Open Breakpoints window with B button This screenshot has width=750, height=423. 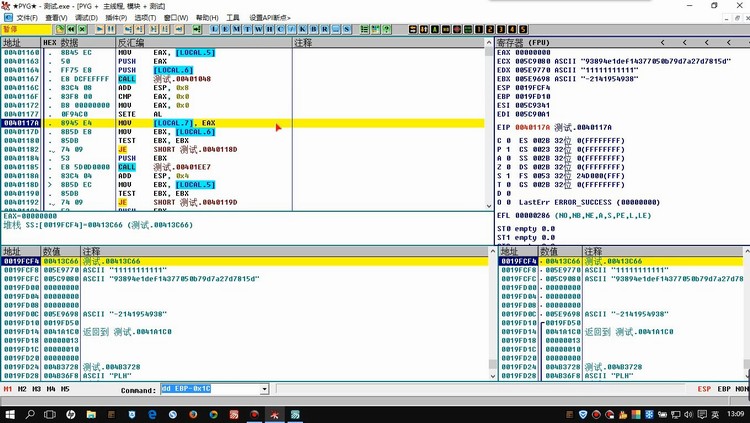pos(313,29)
